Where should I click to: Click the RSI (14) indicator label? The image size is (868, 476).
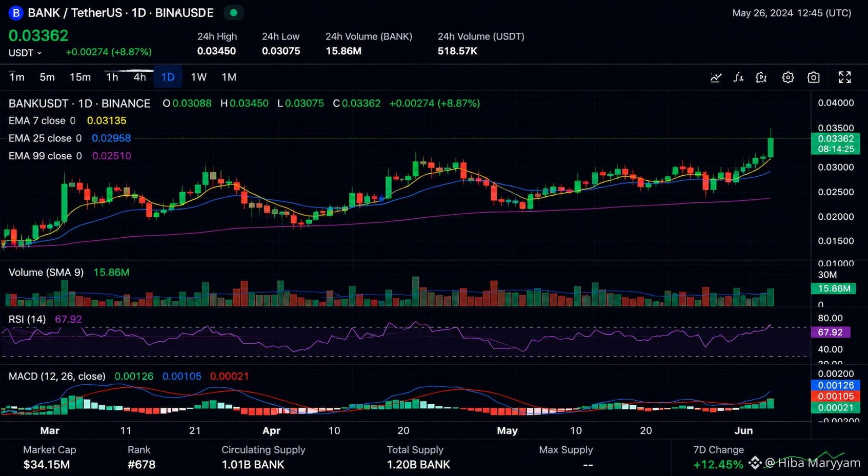point(27,319)
